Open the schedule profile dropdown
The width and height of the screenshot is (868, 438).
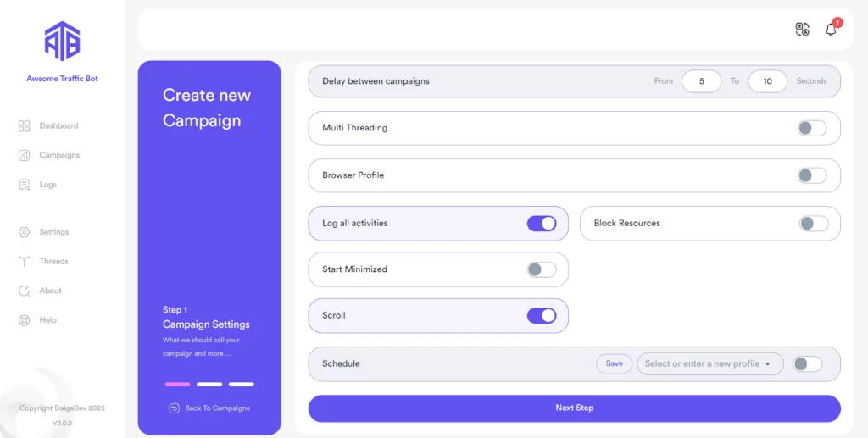click(709, 363)
